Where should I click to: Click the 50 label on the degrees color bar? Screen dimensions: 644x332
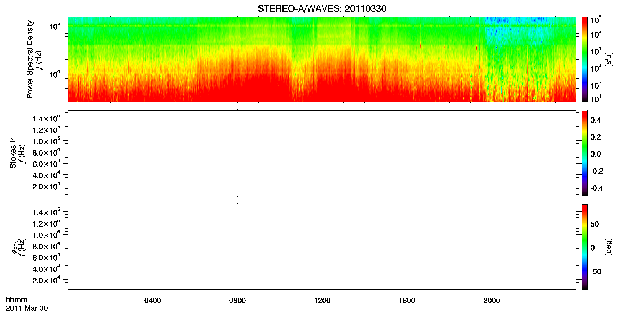[x=595, y=224]
